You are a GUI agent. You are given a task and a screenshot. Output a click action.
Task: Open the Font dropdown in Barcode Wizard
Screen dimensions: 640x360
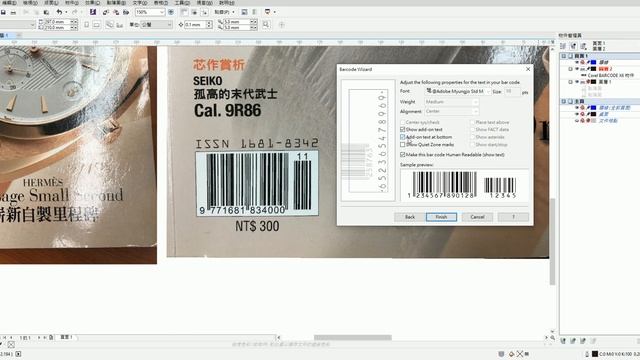[x=458, y=91]
